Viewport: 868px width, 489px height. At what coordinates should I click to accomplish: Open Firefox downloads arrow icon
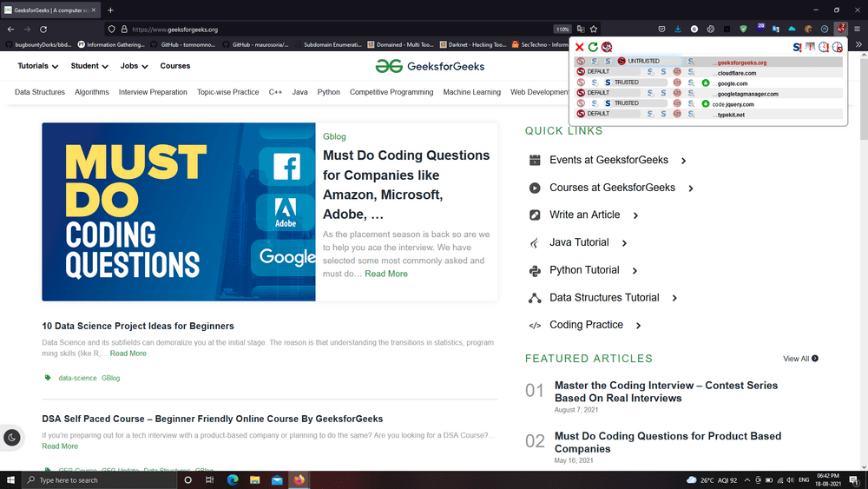pyautogui.click(x=678, y=29)
